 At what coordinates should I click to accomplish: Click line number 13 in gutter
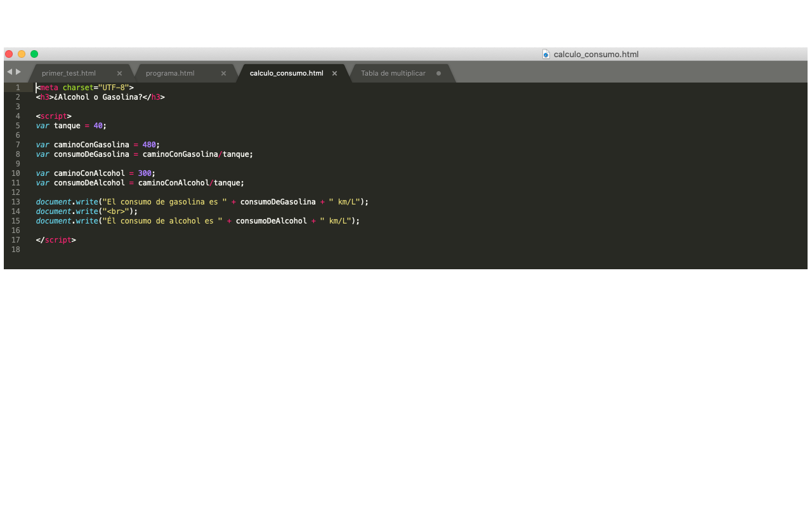(x=16, y=202)
